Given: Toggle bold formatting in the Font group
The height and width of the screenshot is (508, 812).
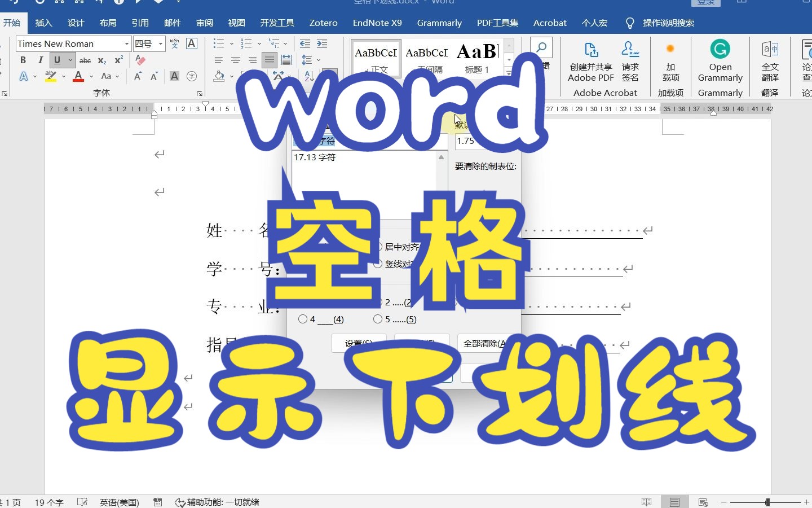Looking at the screenshot, I should click(23, 60).
